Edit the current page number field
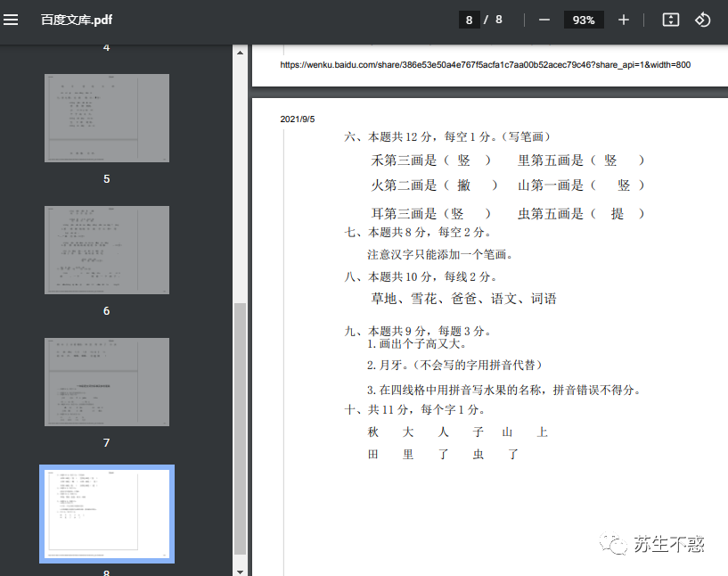This screenshot has height=576, width=728. [x=469, y=20]
